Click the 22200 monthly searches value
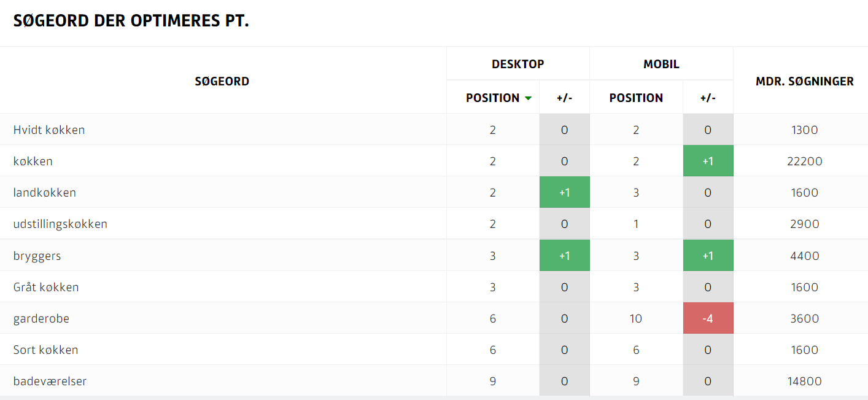 coord(805,161)
